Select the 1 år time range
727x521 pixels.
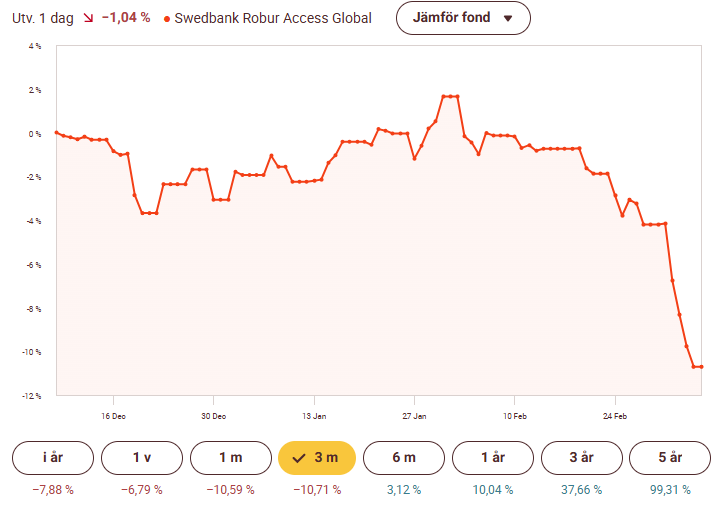(493, 457)
